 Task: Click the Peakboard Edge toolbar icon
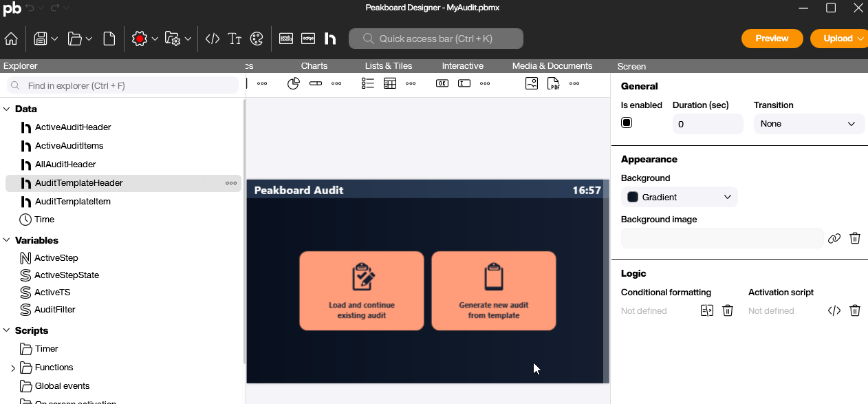pyautogui.click(x=308, y=39)
